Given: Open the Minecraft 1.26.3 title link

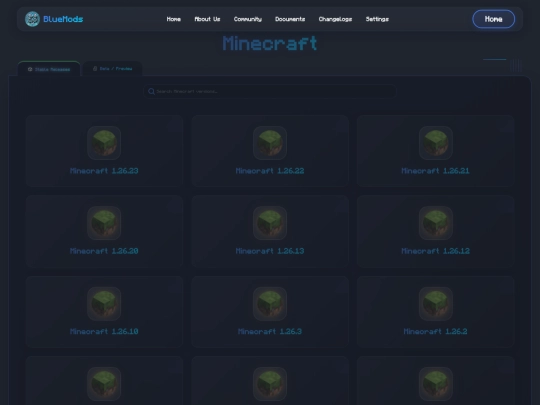Looking at the screenshot, I should [270, 332].
